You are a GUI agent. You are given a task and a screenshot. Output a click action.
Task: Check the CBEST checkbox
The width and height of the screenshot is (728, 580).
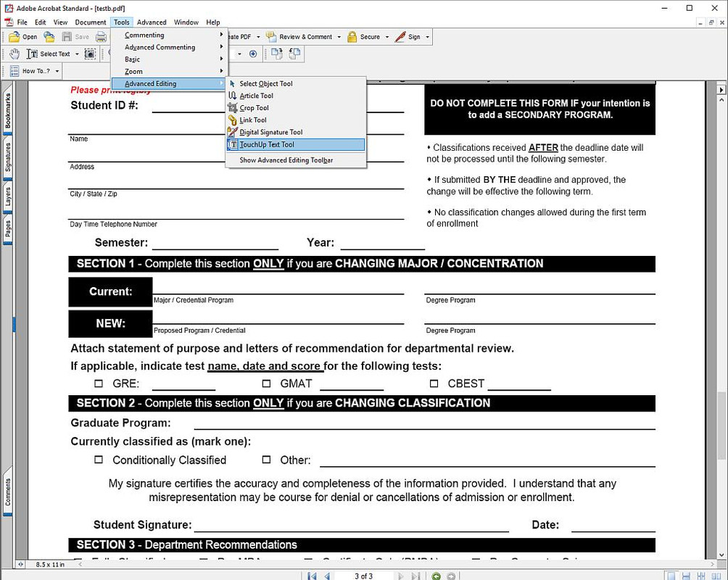click(x=434, y=384)
